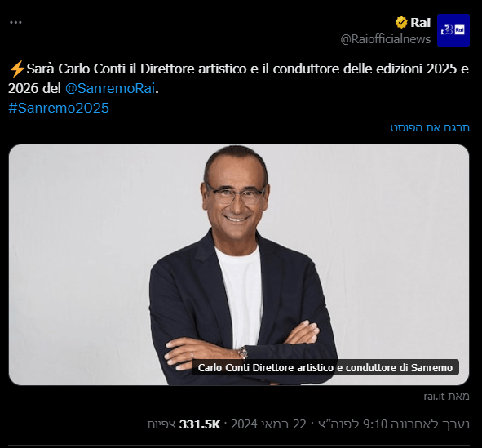Open the three-dot more options menu
The image size is (482, 448).
(x=15, y=23)
